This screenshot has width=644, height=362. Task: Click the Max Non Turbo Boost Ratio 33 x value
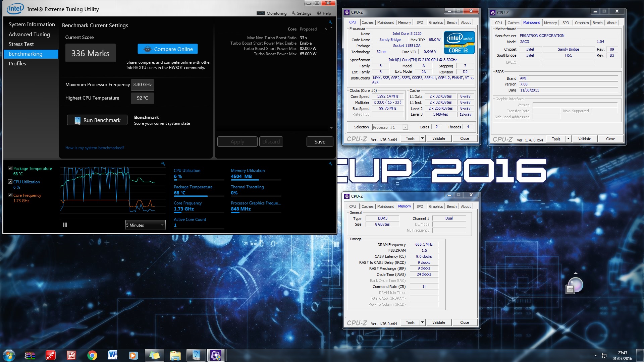tap(304, 38)
